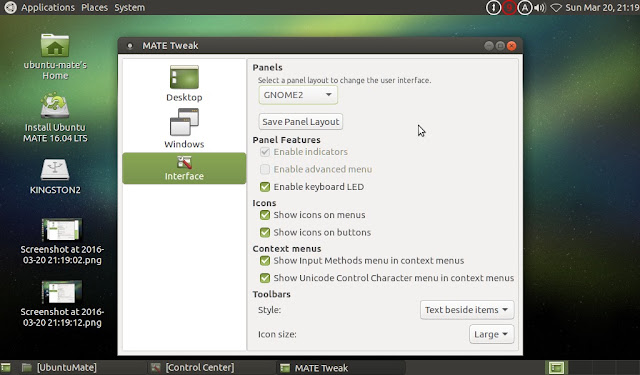The height and width of the screenshot is (375, 640).
Task: Open the Windows section in MATE Tweak
Action: pyautogui.click(x=184, y=129)
